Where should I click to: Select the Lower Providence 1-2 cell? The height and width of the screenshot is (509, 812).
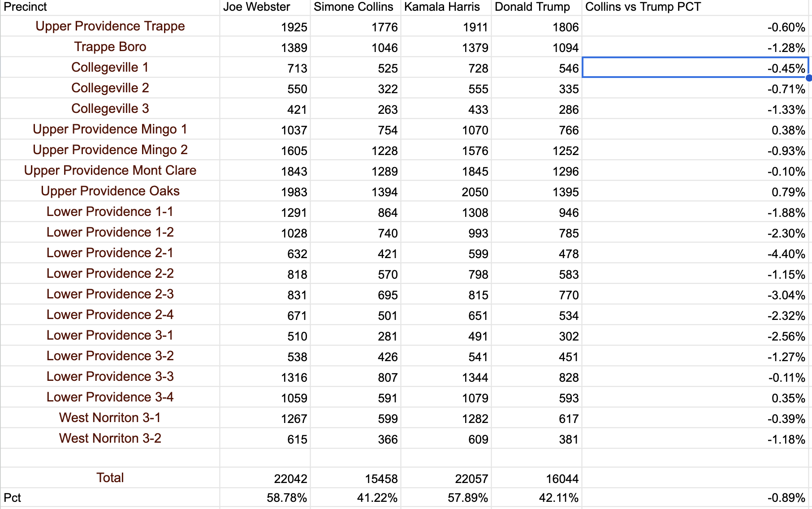[x=110, y=232]
